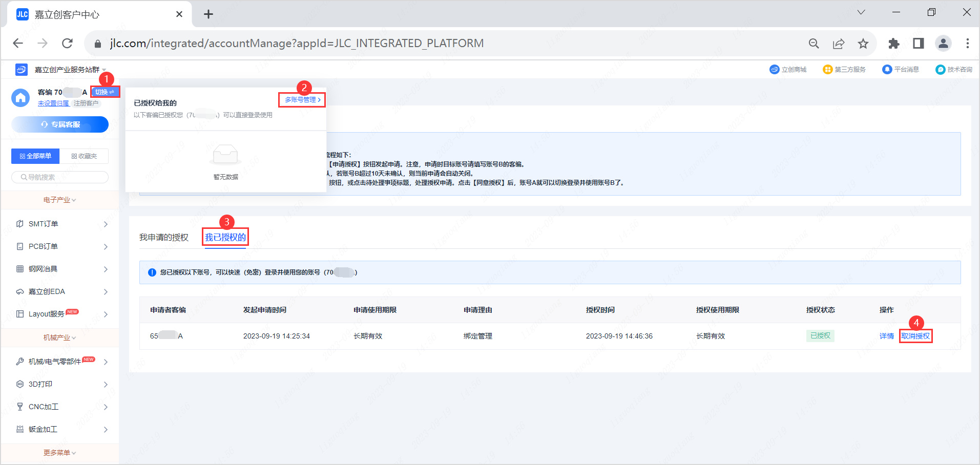The height and width of the screenshot is (465, 980).
Task: Click the home icon beside customer number
Action: pos(20,98)
